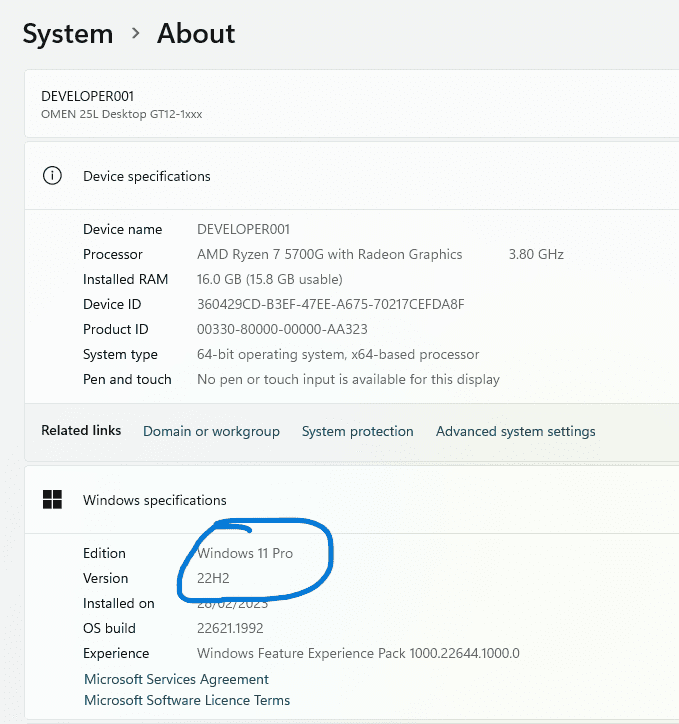Click the Installed RAM label
Viewport: 679px width, 724px height.
tap(126, 279)
